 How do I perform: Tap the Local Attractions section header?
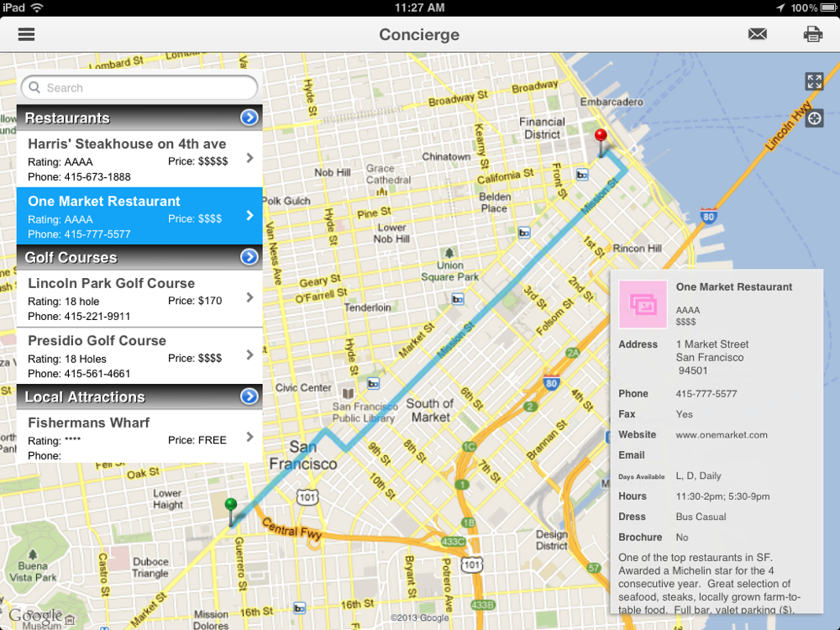139,396
